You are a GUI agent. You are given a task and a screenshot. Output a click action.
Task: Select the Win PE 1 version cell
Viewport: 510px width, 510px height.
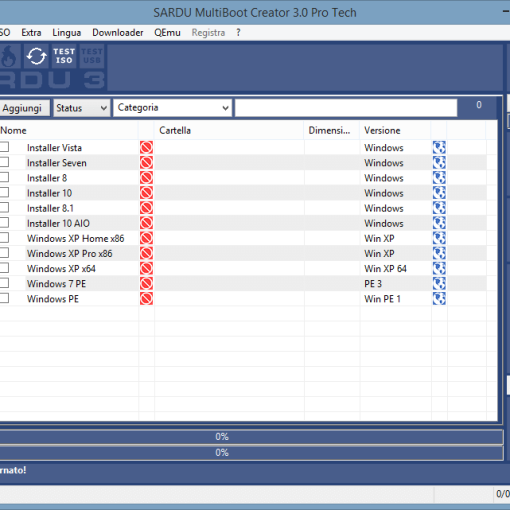[x=382, y=299]
